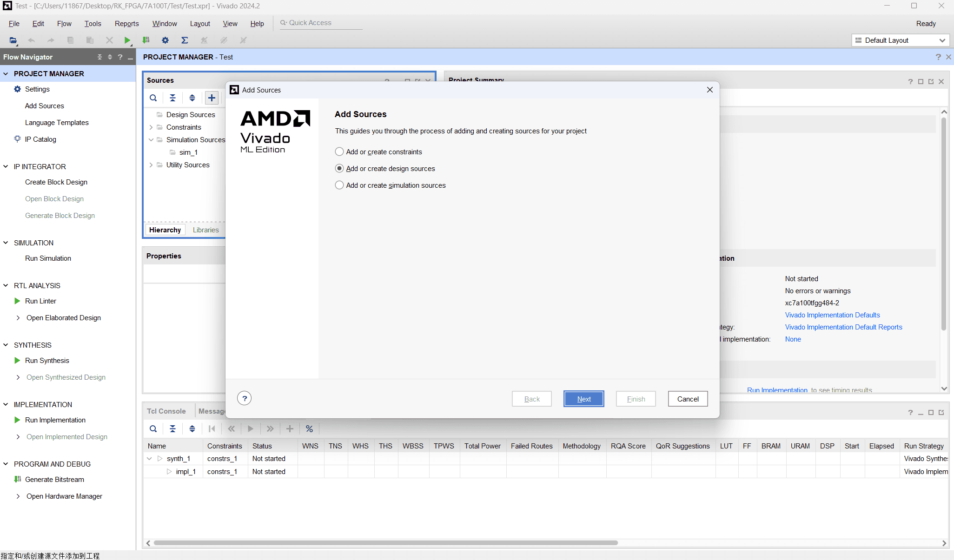The width and height of the screenshot is (954, 560).
Task: Click the Sigma reports toolbar icon
Action: click(185, 40)
